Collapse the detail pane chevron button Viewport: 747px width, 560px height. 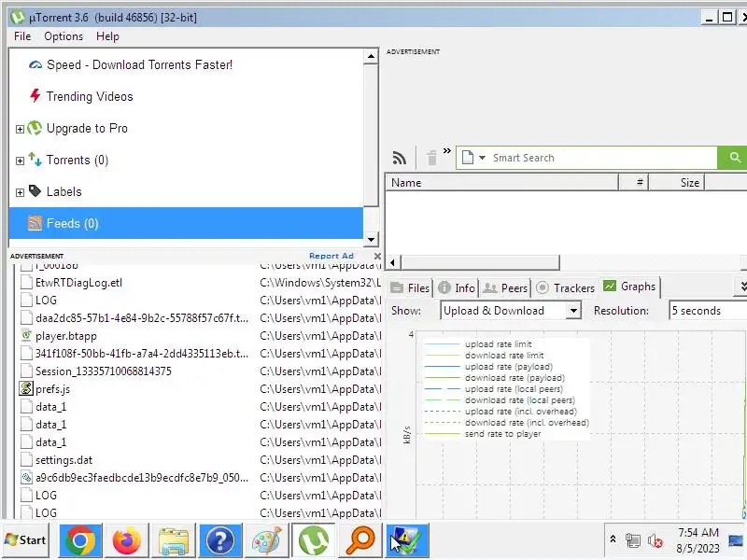click(x=742, y=286)
